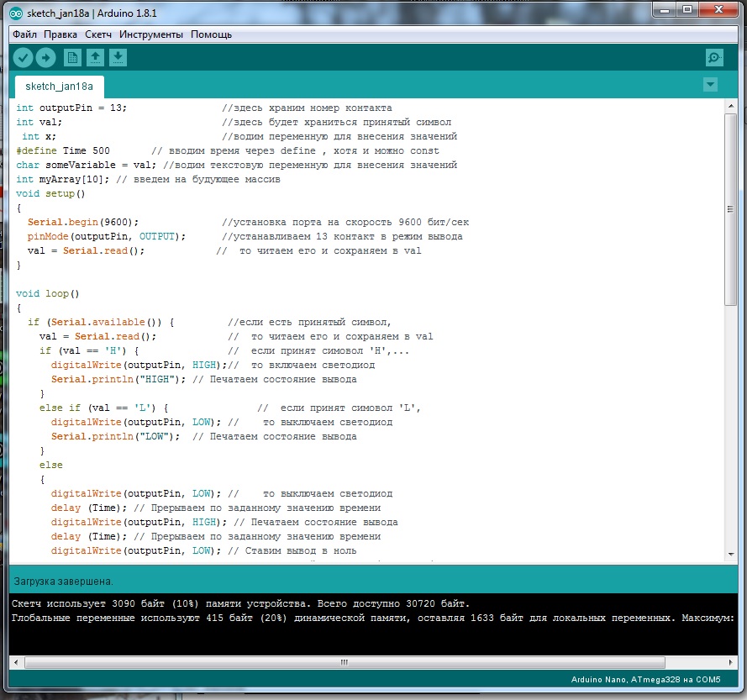The width and height of the screenshot is (747, 700).
Task: Click the '#define Time 500' line
Action: point(63,151)
